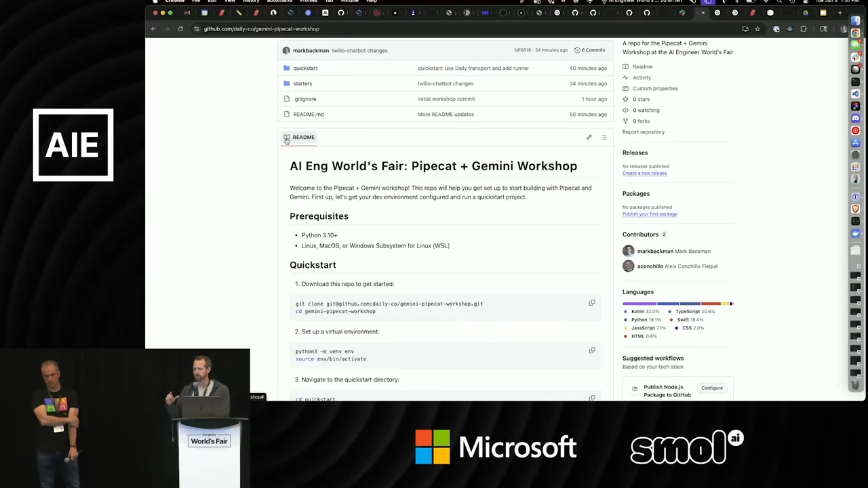Open Bookmarks menu in macOS menu bar
Screen dimensions: 868x488
pos(279,1)
